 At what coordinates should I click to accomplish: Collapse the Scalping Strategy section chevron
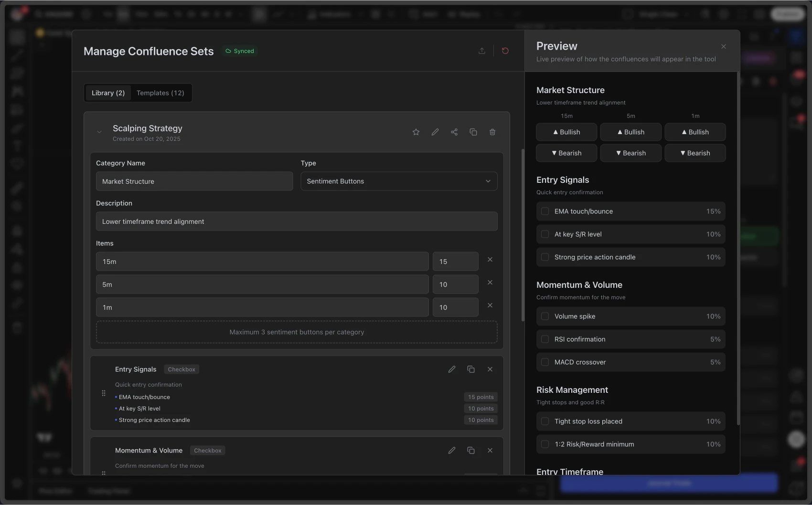tap(99, 132)
